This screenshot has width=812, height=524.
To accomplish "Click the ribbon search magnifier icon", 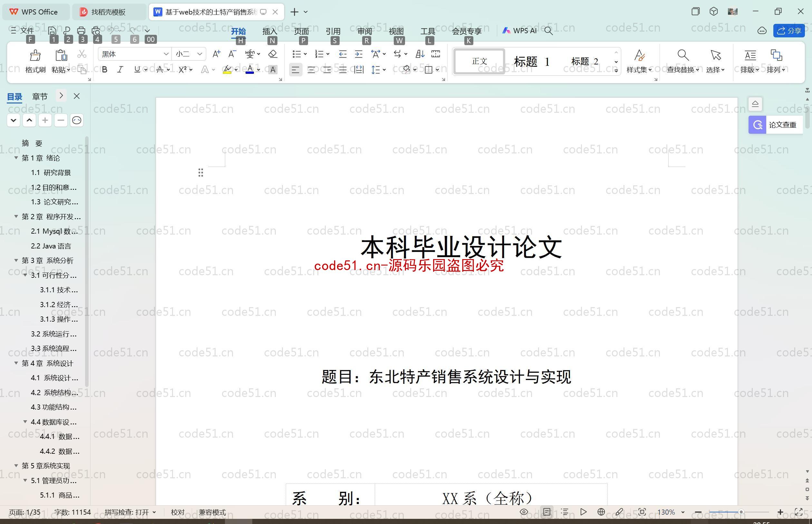I will (x=548, y=31).
